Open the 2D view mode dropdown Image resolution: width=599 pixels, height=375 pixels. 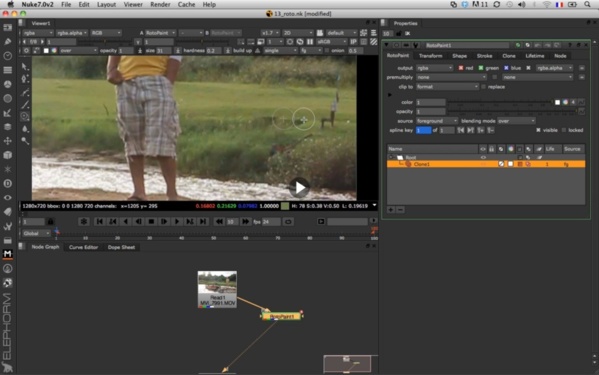298,33
